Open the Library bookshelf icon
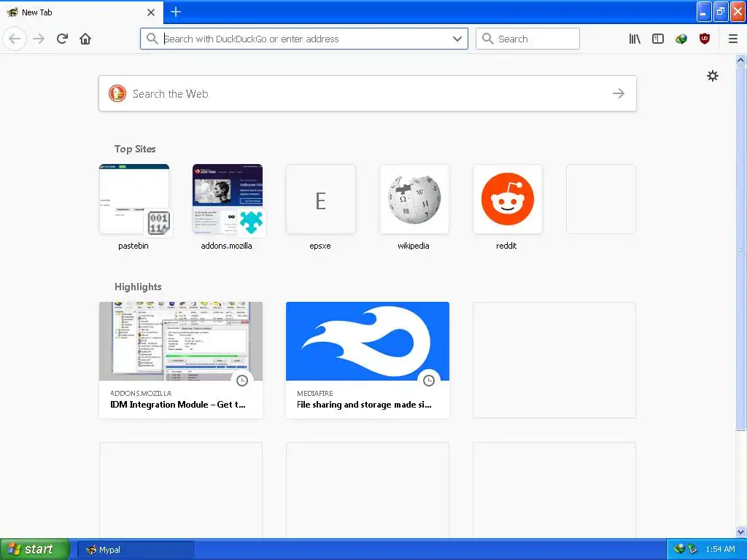Viewport: 747px width, 560px height. click(635, 39)
